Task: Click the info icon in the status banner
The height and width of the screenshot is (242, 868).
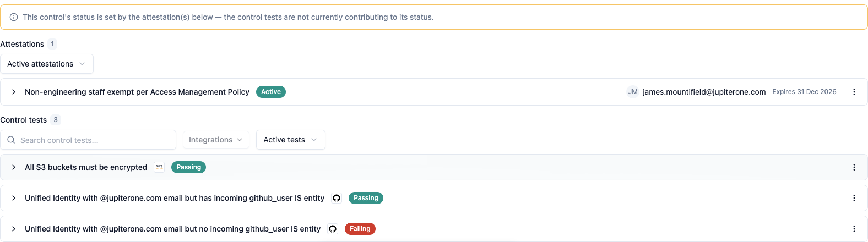Action: [14, 17]
